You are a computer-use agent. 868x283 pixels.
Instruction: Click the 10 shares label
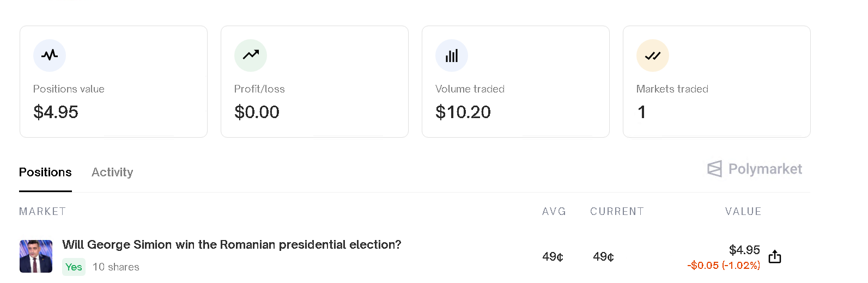[x=116, y=267]
